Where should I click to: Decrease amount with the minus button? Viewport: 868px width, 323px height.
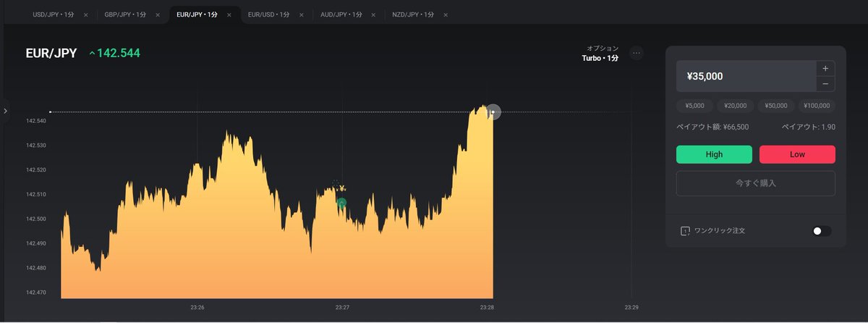tap(825, 84)
